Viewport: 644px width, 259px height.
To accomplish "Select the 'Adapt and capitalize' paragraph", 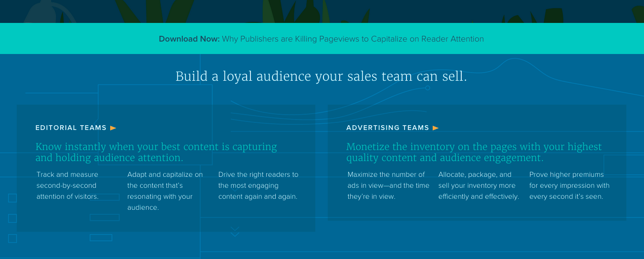I will tap(165, 191).
